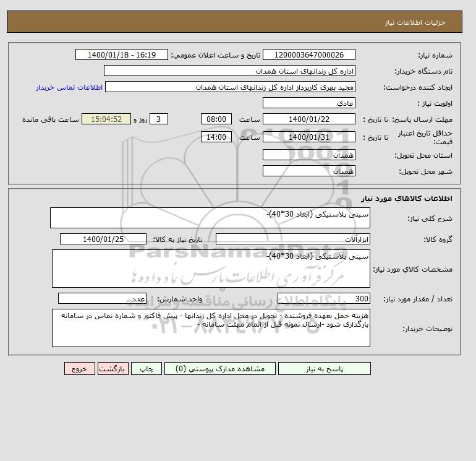Click the label شهر محل تحویل:

click(425, 171)
